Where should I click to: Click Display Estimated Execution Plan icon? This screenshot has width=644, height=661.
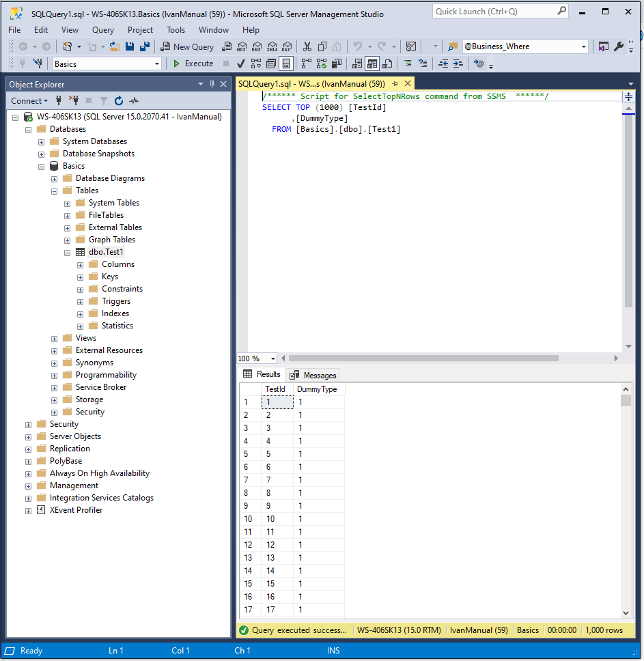tap(256, 64)
